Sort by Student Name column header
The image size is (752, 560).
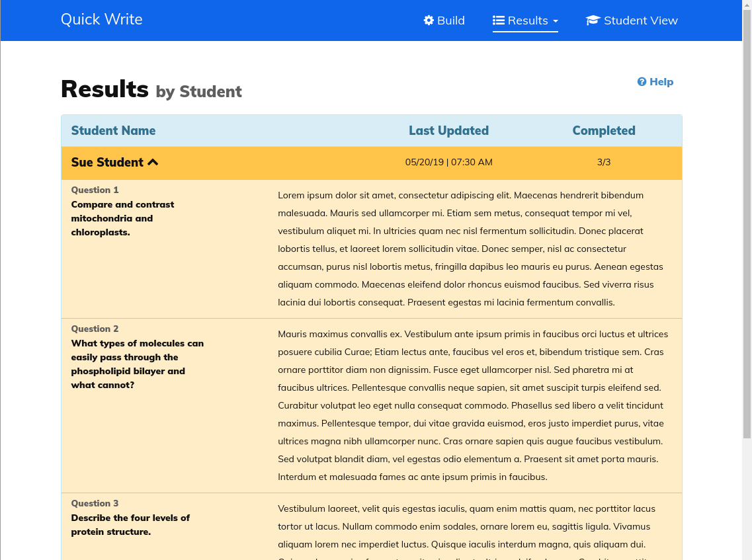pos(113,130)
